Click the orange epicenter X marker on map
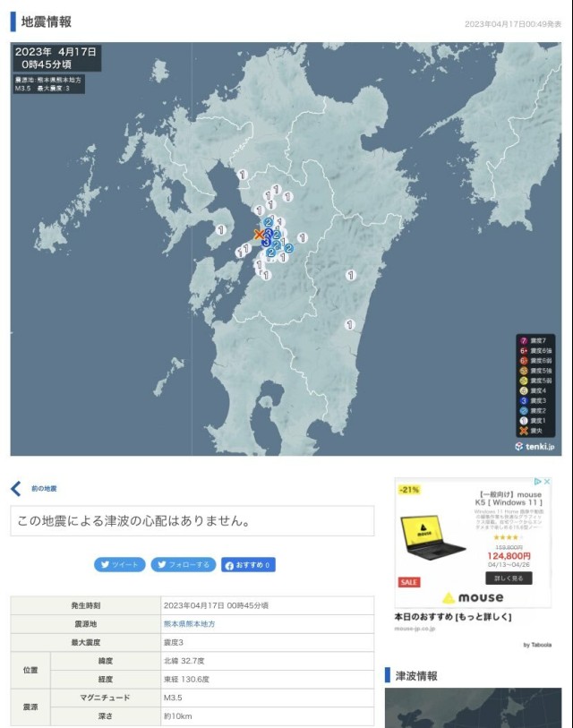Viewport: 573px width, 728px height. [x=259, y=235]
